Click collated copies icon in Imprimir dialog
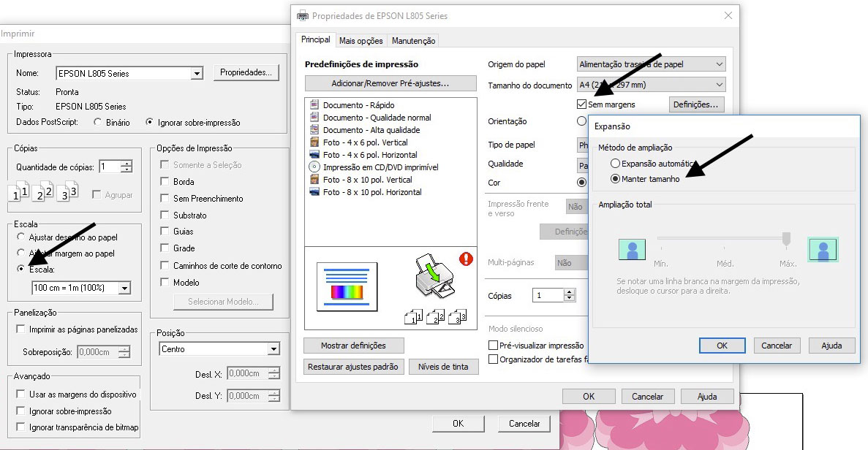 pyautogui.click(x=43, y=191)
